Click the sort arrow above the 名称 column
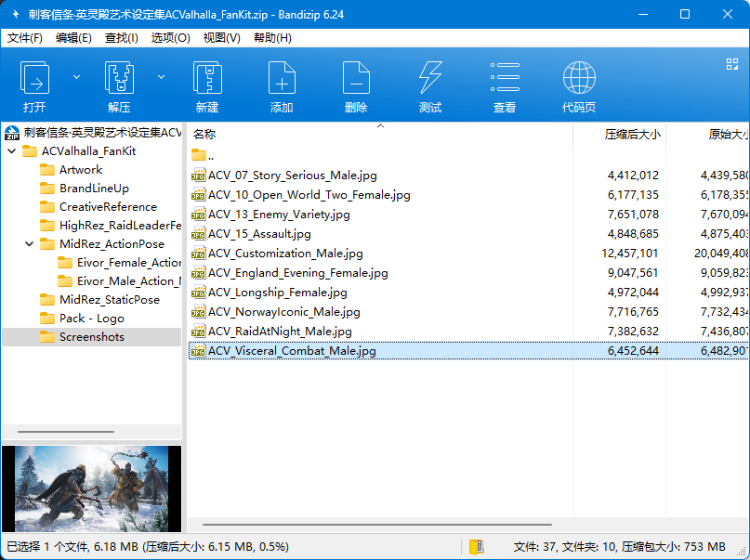The image size is (750, 560). pos(380,126)
